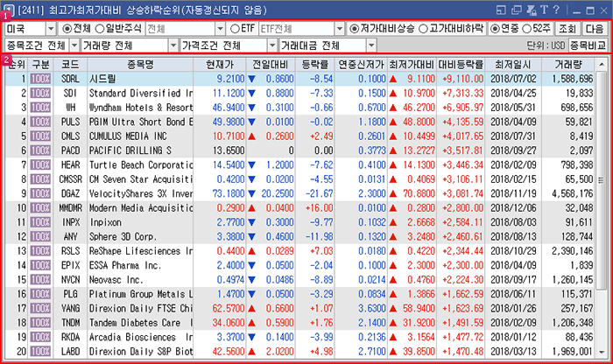This screenshot has width=613, height=364.
Task: Open the disabled 전체 stock type dropdown
Action: pos(220,29)
